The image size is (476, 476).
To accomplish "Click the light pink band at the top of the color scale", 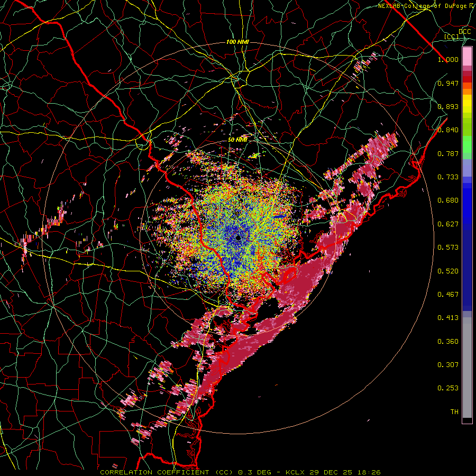I will (467, 57).
